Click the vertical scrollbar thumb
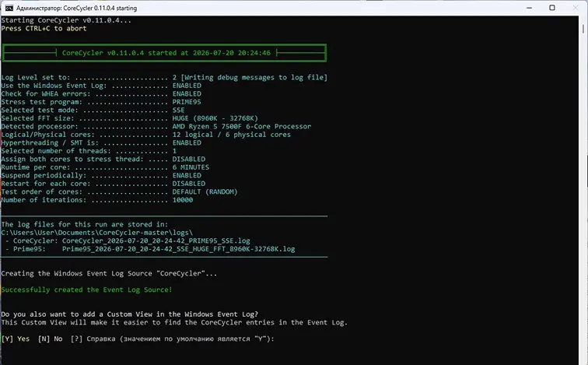Image resolution: width=588 pixels, height=365 pixels. pos(583,29)
